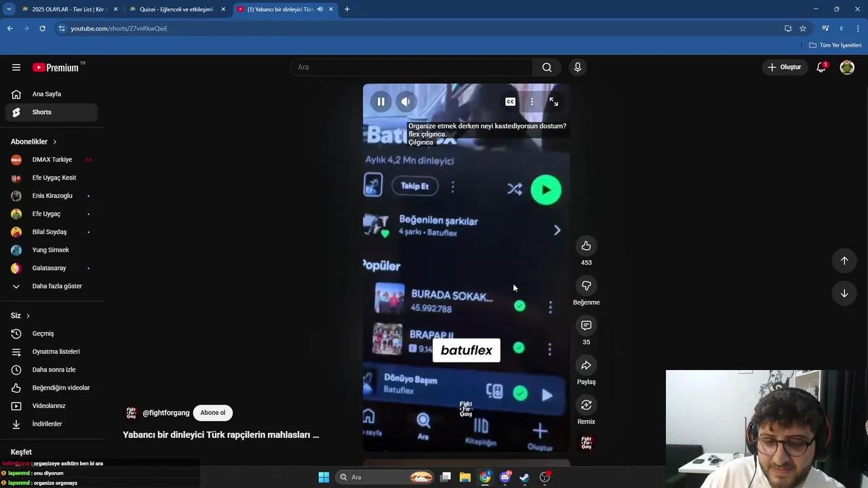Open Efe Uygaç Kesit channel
The image size is (868, 488).
click(52, 178)
